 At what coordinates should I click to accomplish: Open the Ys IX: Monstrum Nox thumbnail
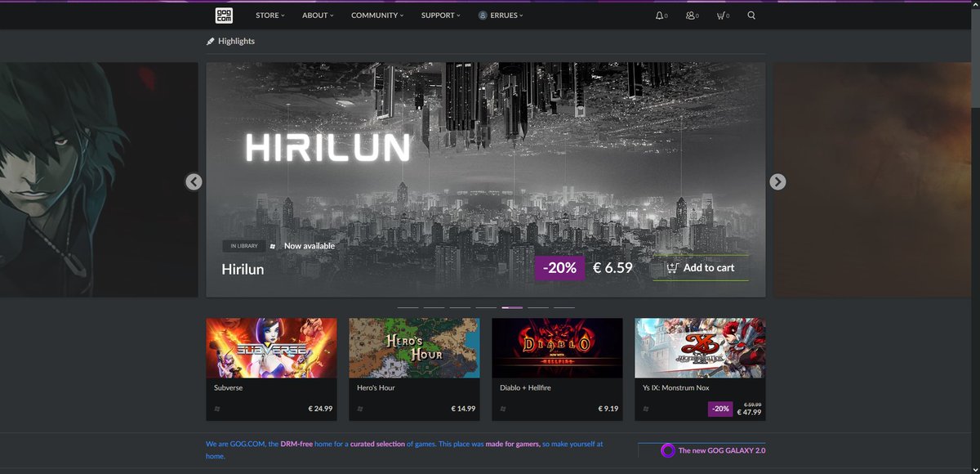coord(701,347)
